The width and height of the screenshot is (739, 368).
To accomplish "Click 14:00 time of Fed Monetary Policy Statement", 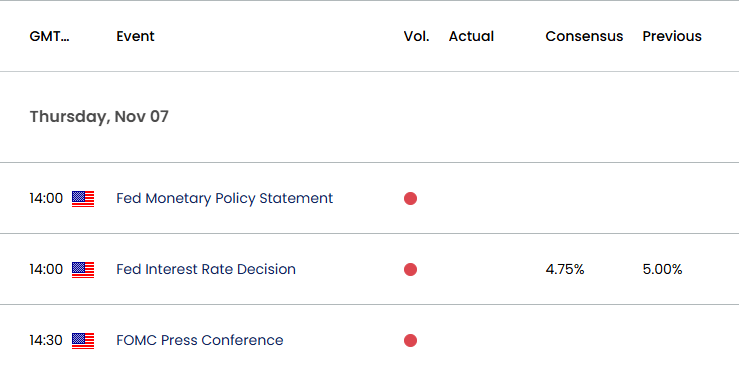I will 46,199.
